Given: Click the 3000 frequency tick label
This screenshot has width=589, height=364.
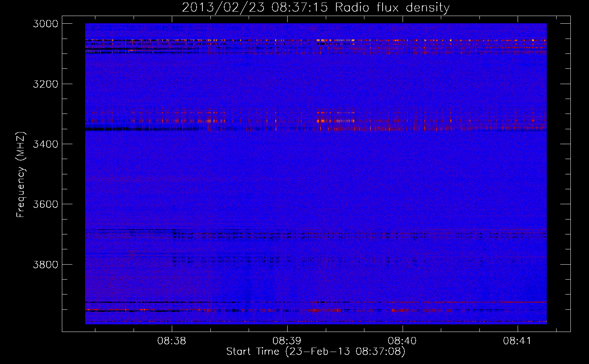Looking at the screenshot, I should [46, 24].
